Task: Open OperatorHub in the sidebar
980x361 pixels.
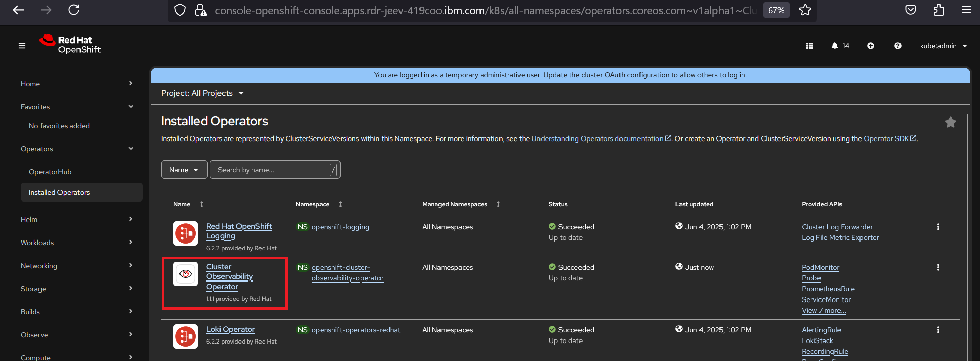Action: point(50,172)
